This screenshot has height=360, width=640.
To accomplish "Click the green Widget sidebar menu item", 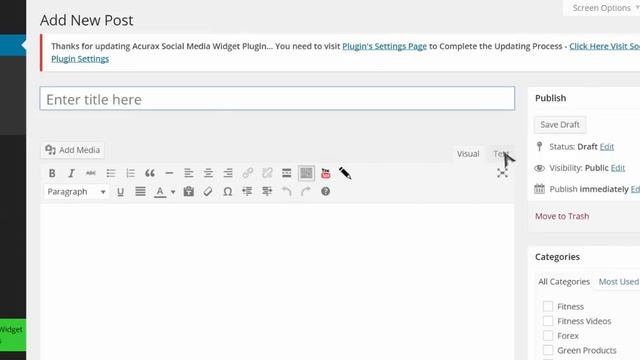I will click(13, 335).
